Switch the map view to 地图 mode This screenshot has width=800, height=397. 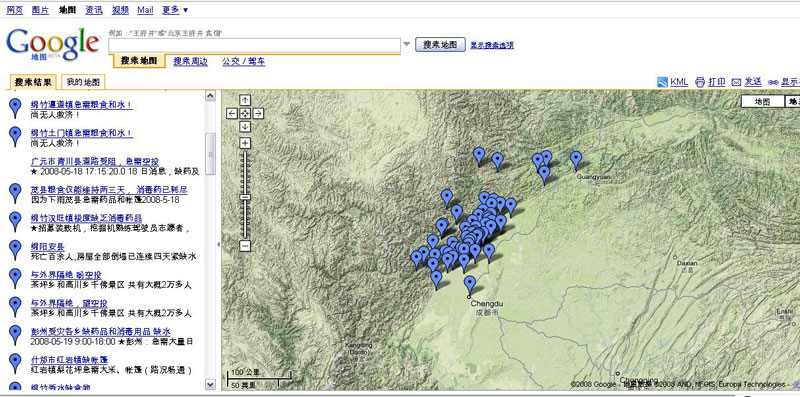[762, 102]
